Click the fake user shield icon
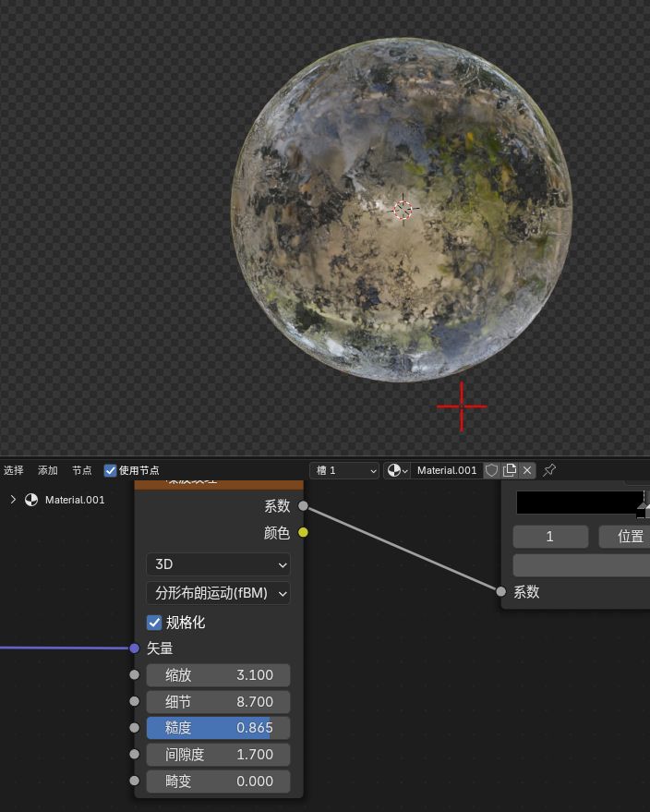The height and width of the screenshot is (812, 650). pyautogui.click(x=492, y=470)
